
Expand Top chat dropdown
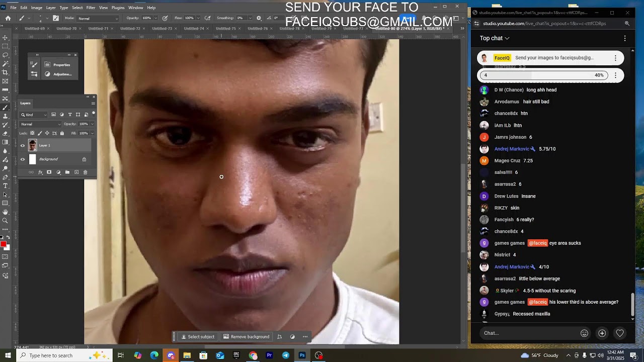pyautogui.click(x=495, y=38)
